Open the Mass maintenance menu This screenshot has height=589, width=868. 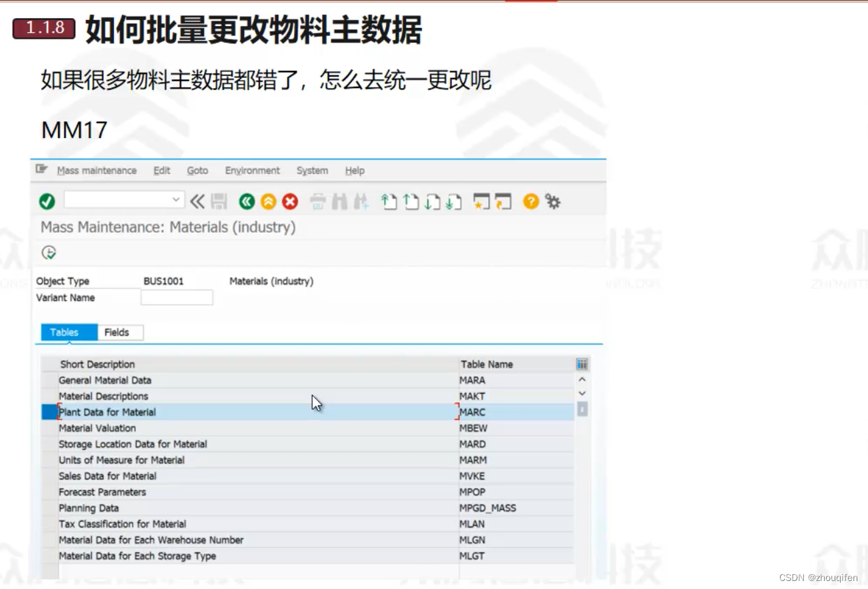tap(97, 170)
